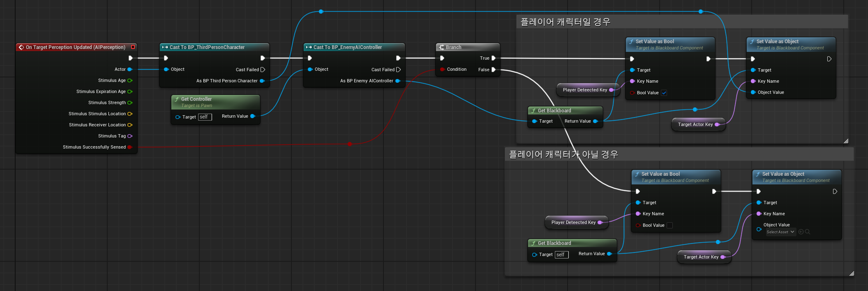Click the As BP Third Person Character pin
This screenshot has height=291, width=868.
click(x=262, y=81)
